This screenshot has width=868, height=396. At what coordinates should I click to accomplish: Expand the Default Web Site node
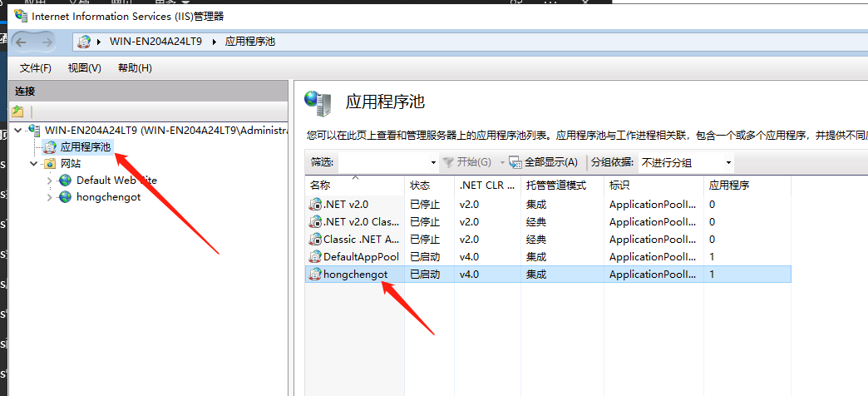coord(50,181)
